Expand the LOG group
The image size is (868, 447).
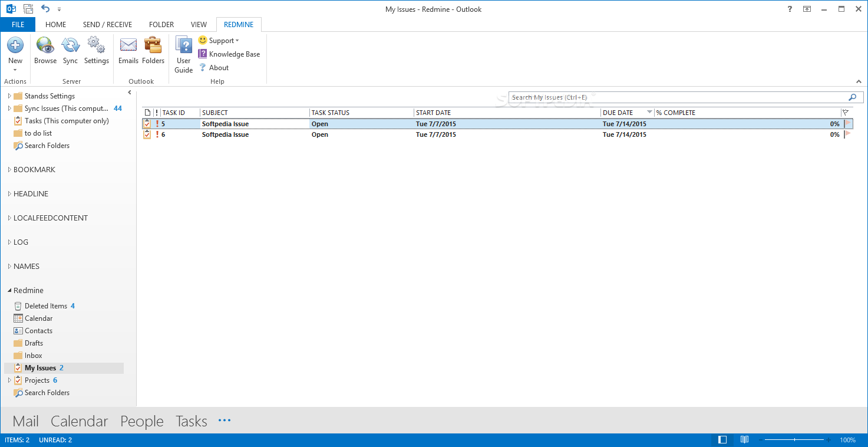pos(9,242)
